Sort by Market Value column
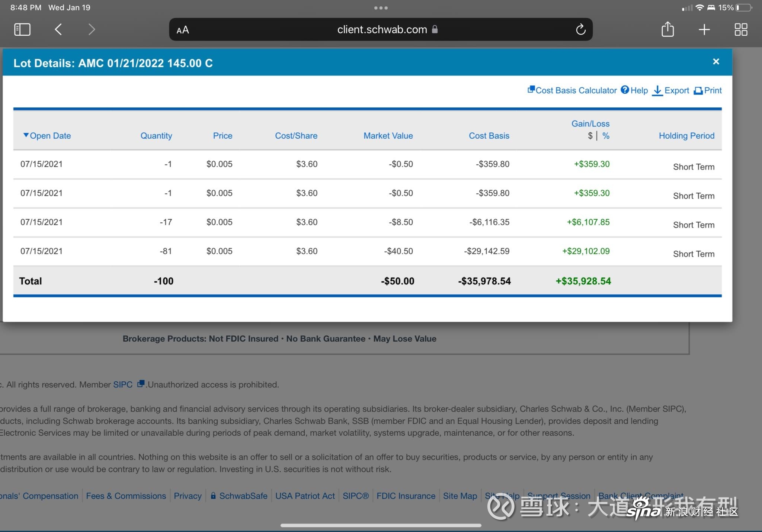Viewport: 762px width, 532px height. (388, 136)
